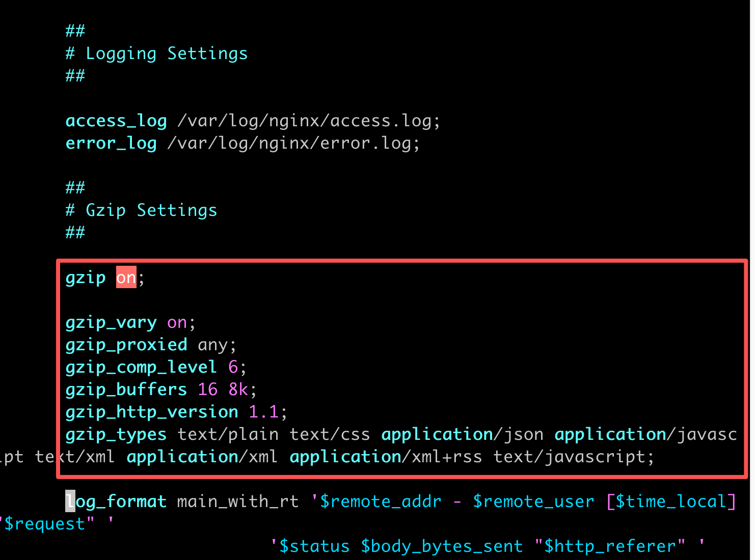Click the '# Gzip Settings' comment line
755x560 pixels.
point(141,211)
